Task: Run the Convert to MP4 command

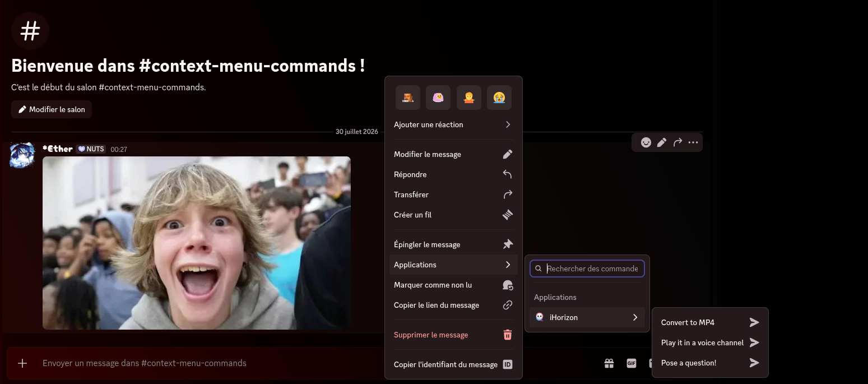Action: [x=710, y=322]
